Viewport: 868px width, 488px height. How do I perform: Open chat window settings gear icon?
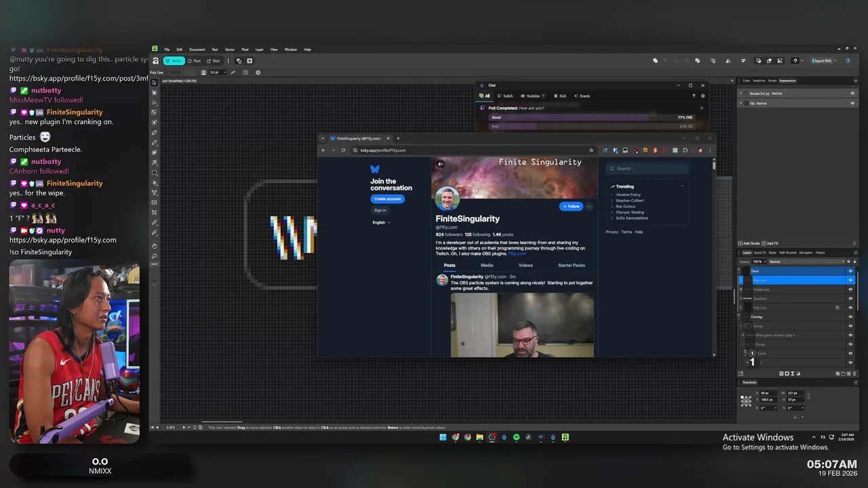pos(703,96)
